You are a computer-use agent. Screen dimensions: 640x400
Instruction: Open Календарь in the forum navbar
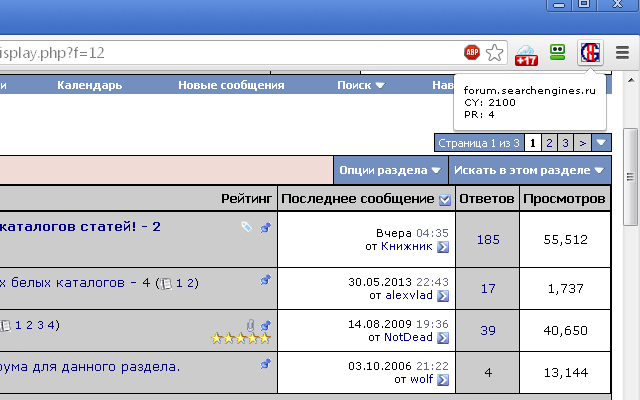(89, 85)
